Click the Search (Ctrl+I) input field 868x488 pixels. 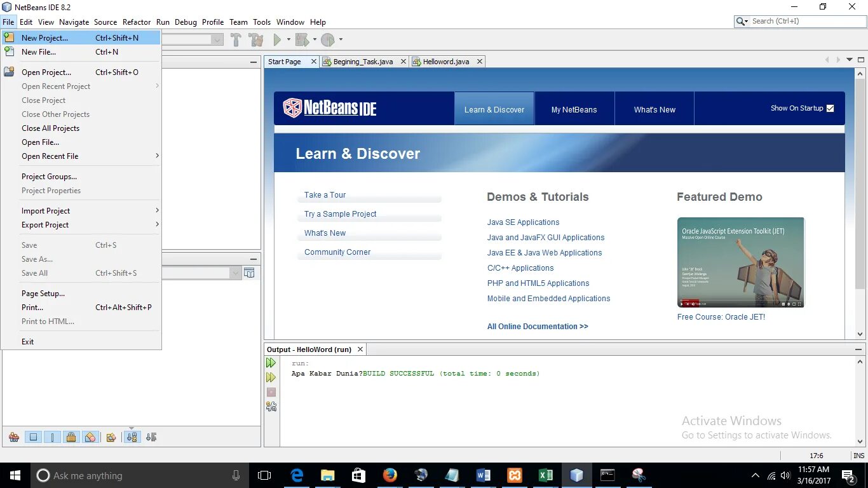807,21
